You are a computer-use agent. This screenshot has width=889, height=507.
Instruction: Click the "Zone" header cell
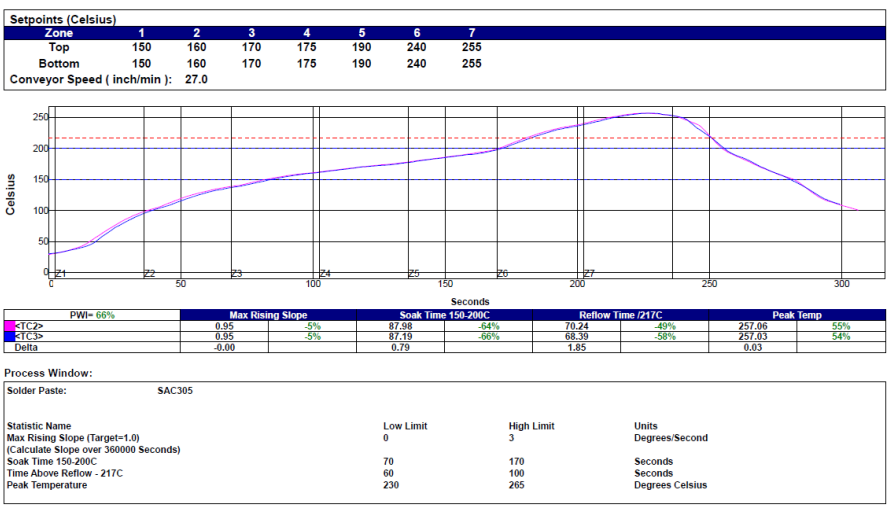pyautogui.click(x=58, y=33)
